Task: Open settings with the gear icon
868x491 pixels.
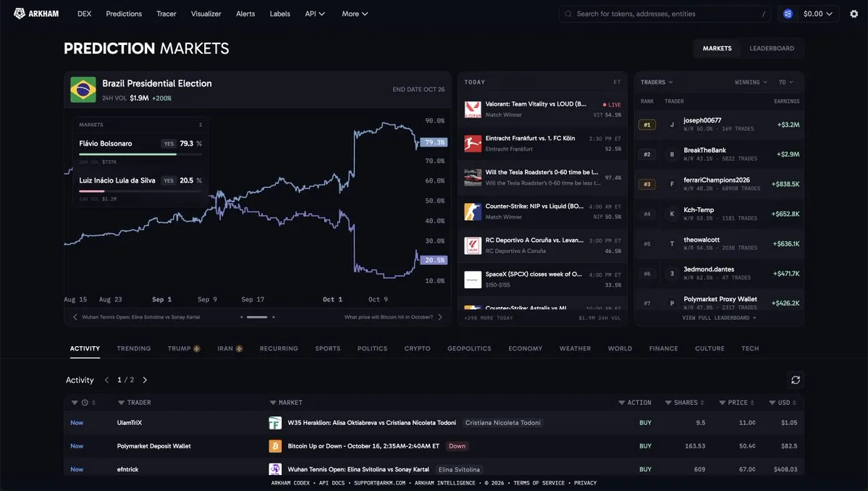Action: point(854,14)
